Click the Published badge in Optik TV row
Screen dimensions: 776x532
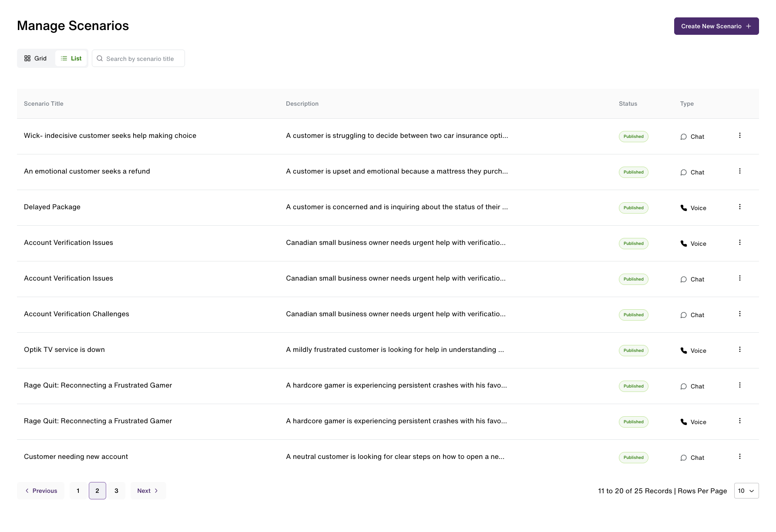633,351
